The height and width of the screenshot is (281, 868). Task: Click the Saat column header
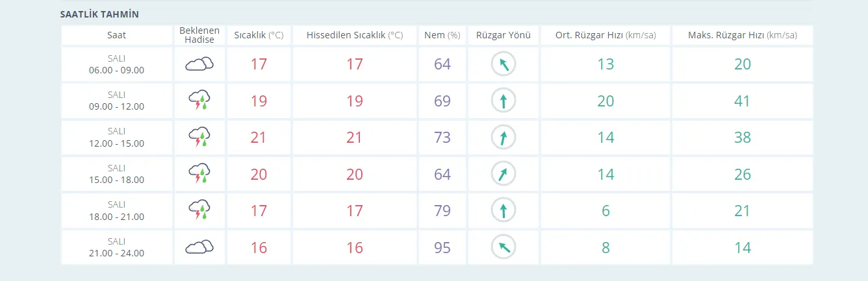(x=117, y=35)
